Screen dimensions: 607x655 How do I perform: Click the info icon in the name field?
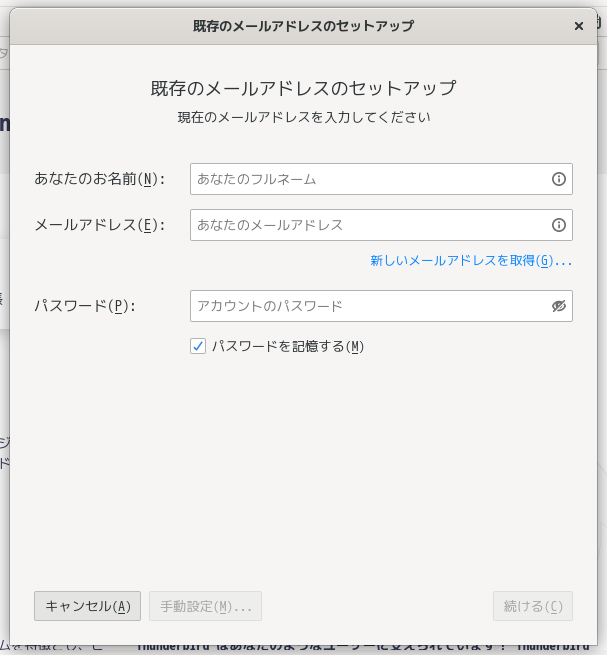[x=559, y=179]
